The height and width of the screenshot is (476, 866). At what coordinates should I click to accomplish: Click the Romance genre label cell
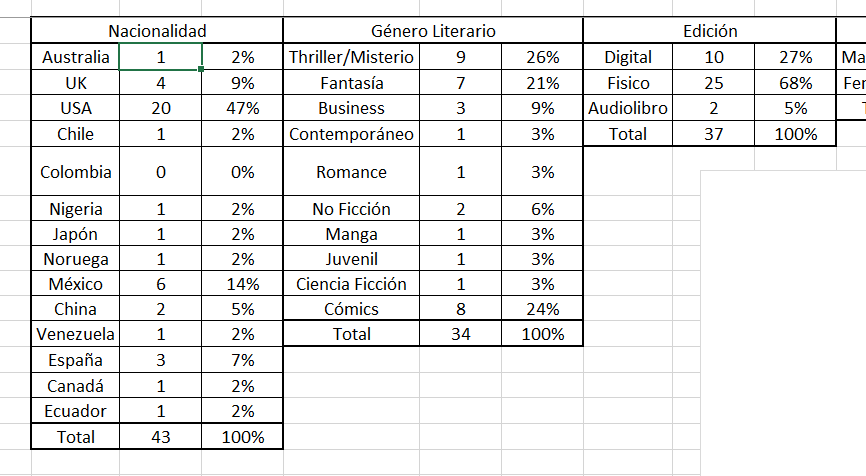click(351, 172)
